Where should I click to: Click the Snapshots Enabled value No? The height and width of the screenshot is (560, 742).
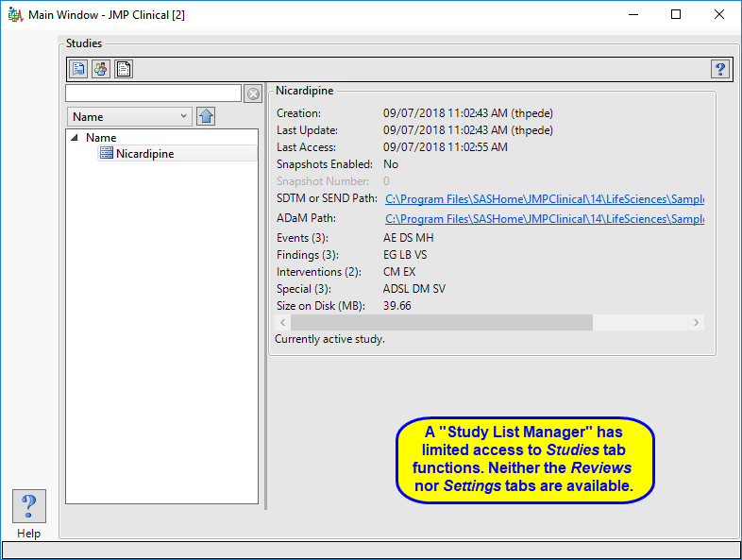pos(391,164)
